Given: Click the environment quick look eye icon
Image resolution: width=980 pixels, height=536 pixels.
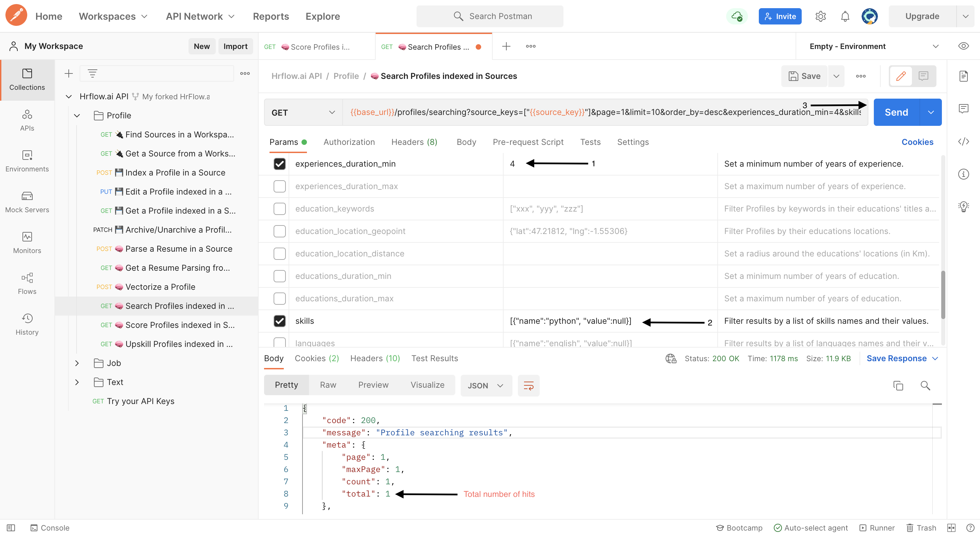Looking at the screenshot, I should coord(963,46).
